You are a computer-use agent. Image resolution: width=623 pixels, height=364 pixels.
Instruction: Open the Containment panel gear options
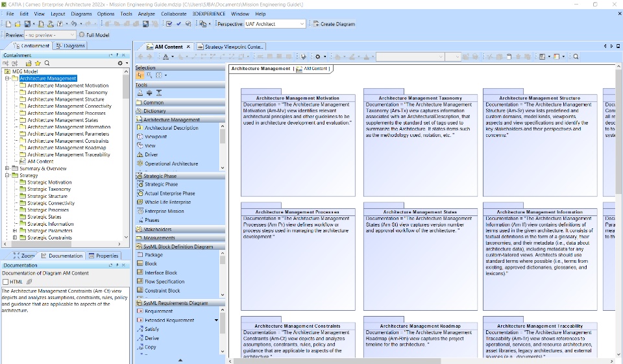pyautogui.click(x=121, y=63)
